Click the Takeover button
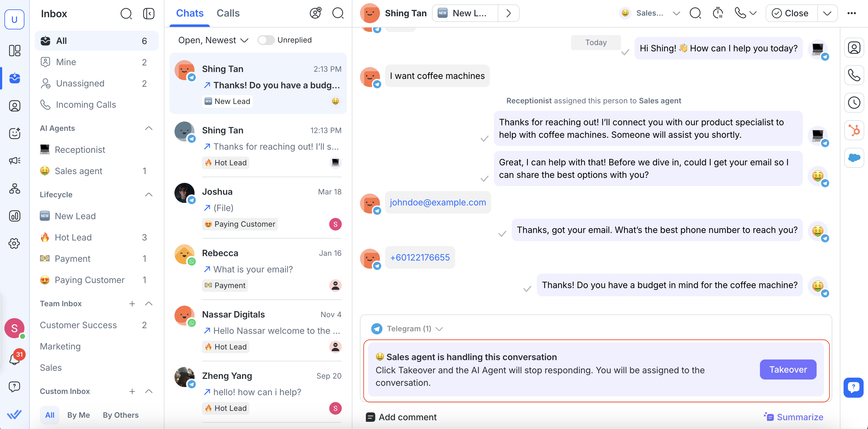Viewport: 868px width, 429px height. click(787, 370)
